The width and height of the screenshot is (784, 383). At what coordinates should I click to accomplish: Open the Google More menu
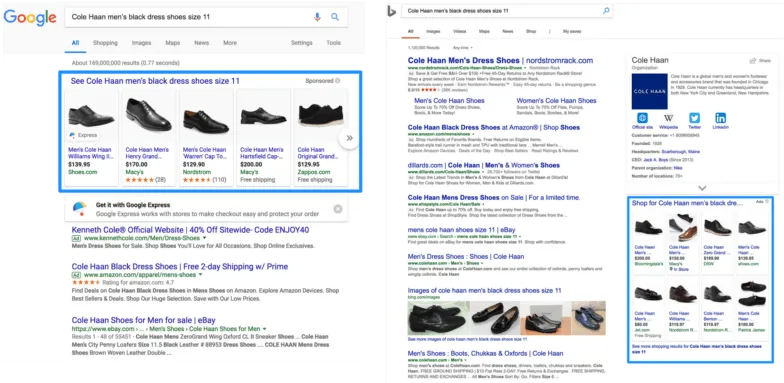tap(230, 43)
